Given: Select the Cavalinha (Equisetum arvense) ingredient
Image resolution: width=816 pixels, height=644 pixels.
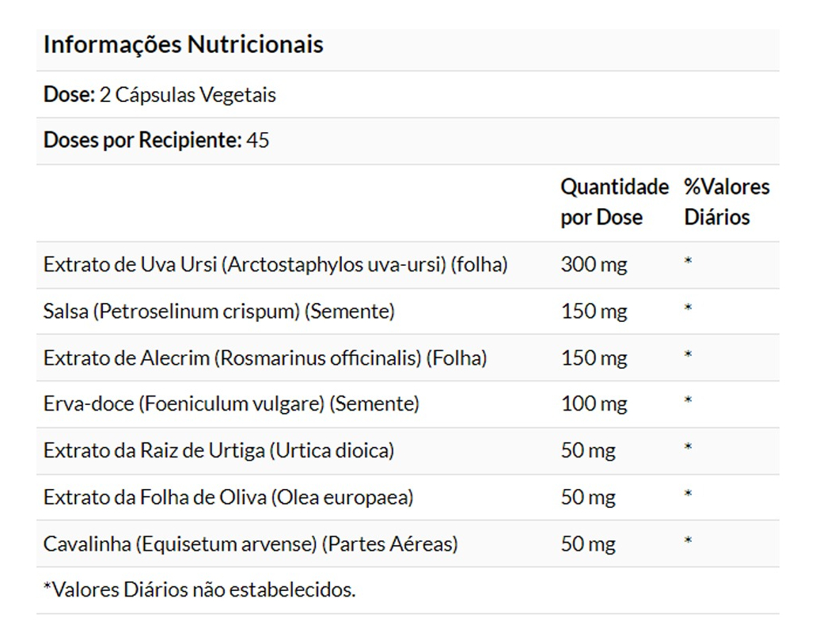Looking at the screenshot, I should (250, 544).
